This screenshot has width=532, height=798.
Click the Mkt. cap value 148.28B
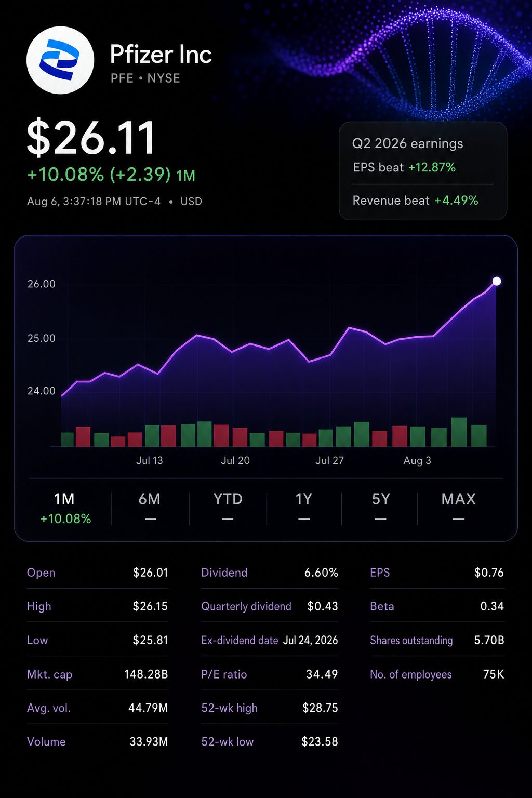click(x=146, y=674)
